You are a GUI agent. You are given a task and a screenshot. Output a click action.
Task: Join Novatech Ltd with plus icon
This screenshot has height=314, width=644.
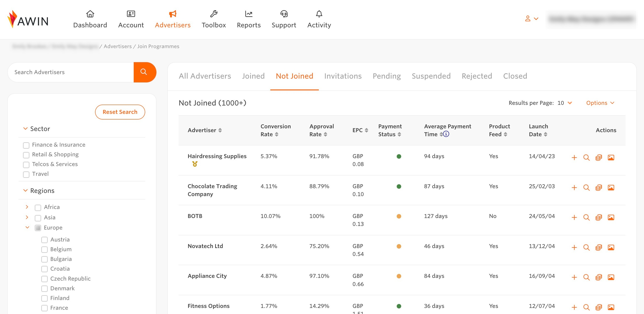click(x=574, y=247)
